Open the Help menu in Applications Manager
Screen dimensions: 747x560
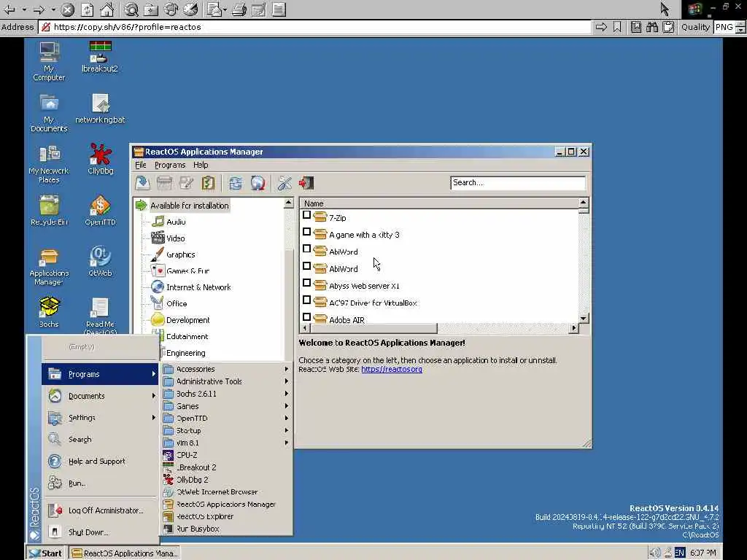click(x=201, y=165)
